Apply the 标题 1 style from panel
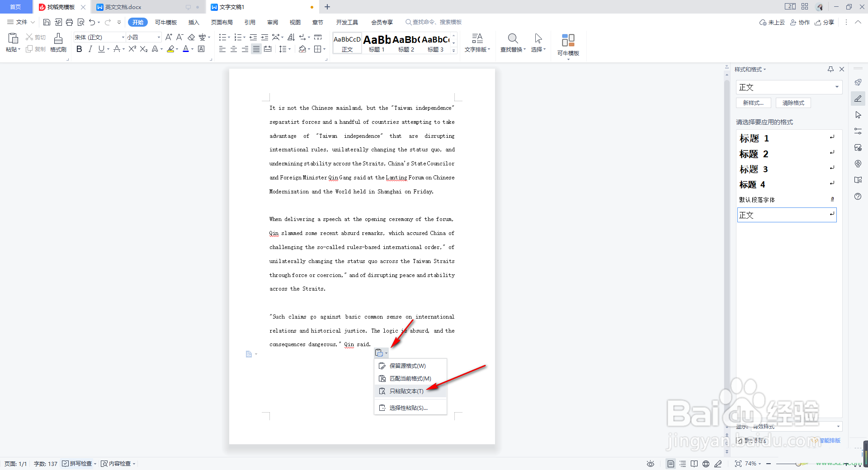The height and width of the screenshot is (470, 868). (787, 138)
